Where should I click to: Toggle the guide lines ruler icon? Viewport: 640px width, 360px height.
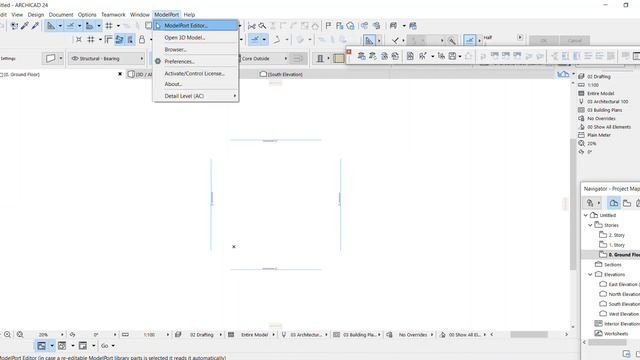pyautogui.click(x=51, y=26)
